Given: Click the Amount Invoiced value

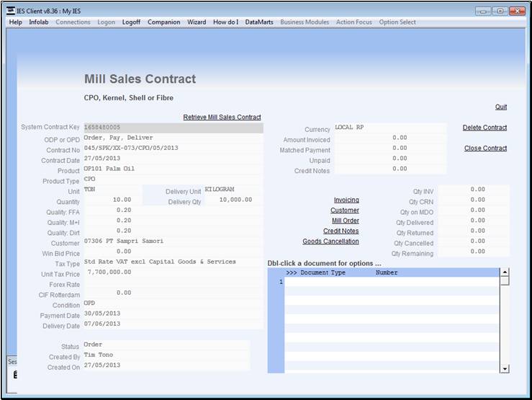Looking at the screenshot, I should (389, 138).
